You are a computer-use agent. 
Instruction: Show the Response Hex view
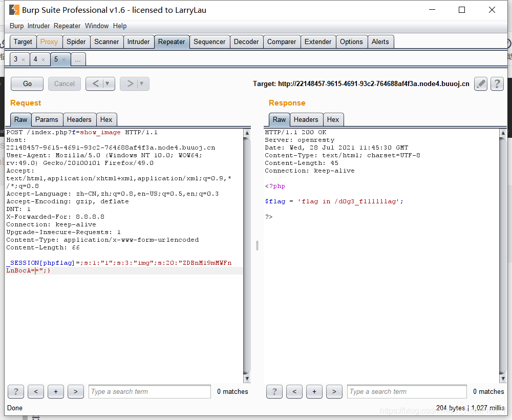tap(333, 119)
